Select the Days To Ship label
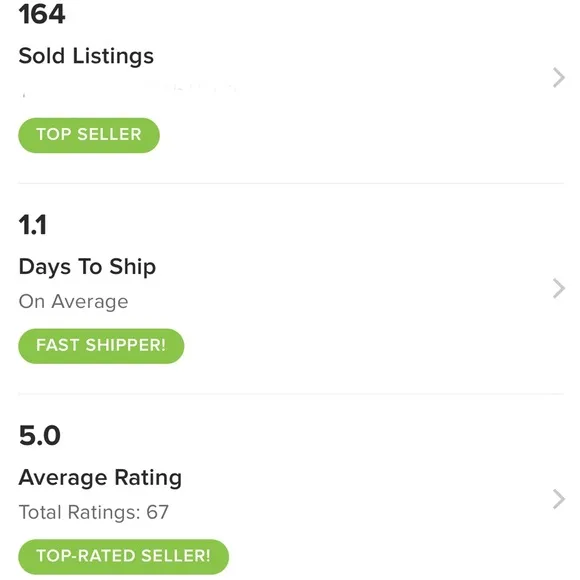 click(87, 267)
